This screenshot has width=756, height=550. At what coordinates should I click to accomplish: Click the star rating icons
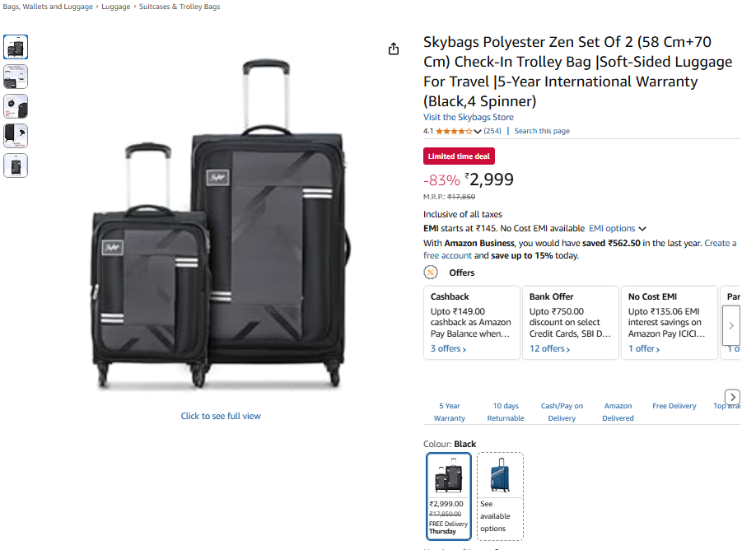[454, 131]
